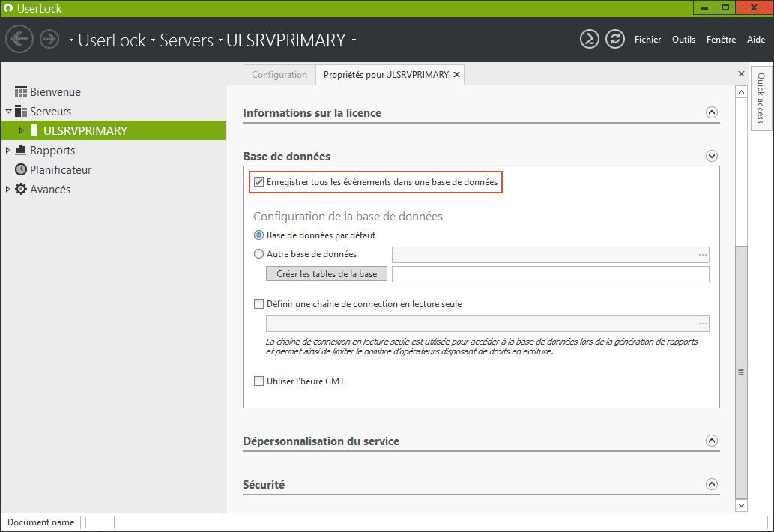The image size is (774, 532).
Task: Switch to the Configuration tab
Action: pos(279,74)
